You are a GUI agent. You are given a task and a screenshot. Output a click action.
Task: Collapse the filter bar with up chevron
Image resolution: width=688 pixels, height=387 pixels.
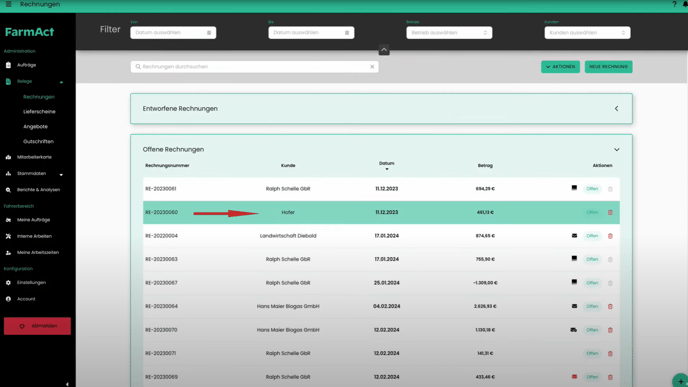(x=384, y=50)
